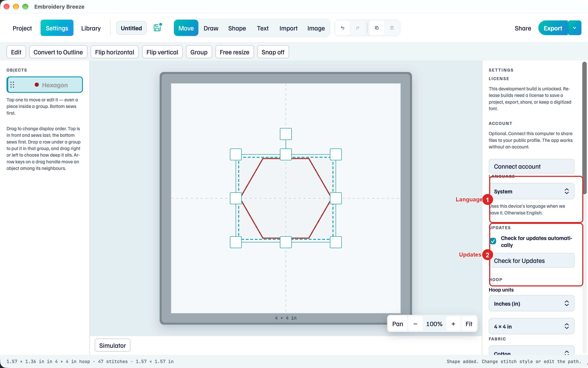Click Flip vertical button
Viewport: 588px width, 368px height.
162,52
